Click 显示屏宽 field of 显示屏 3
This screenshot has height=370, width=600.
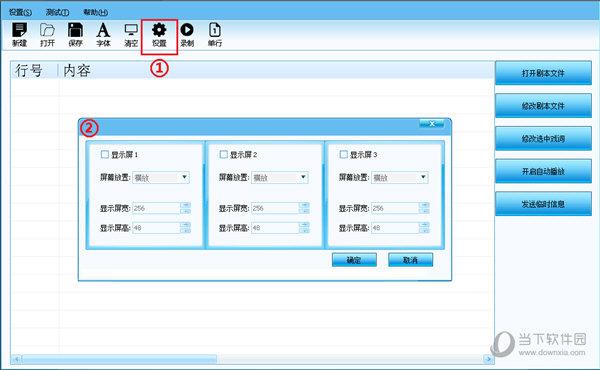tap(395, 208)
